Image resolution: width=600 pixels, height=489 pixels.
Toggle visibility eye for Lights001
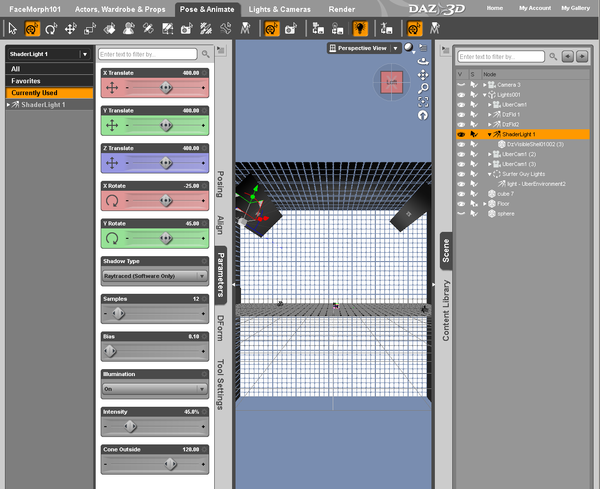[461, 95]
